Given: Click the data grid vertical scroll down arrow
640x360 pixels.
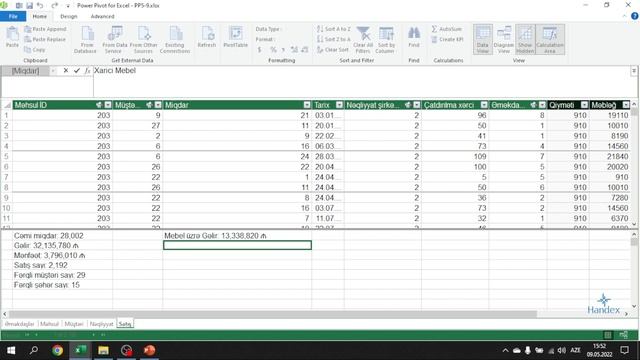Looking at the screenshot, I should 634,224.
